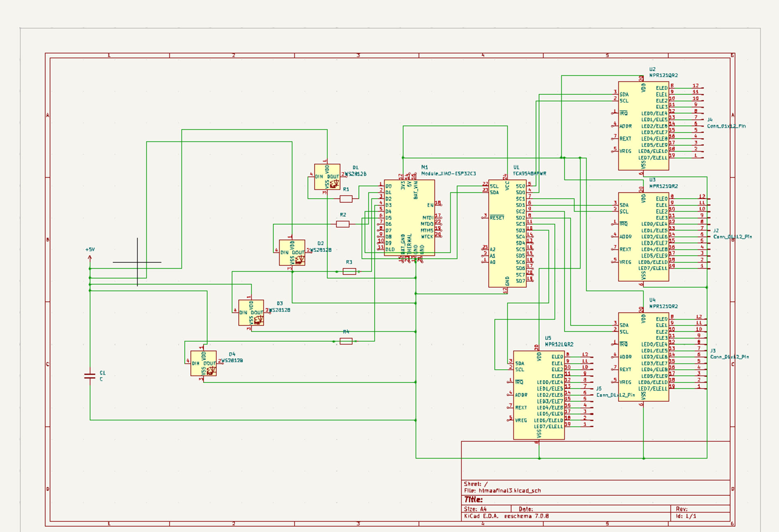This screenshot has height=532, width=779.
Task: Pick the D4 WS2812B LED symbol
Action: [x=203, y=363]
